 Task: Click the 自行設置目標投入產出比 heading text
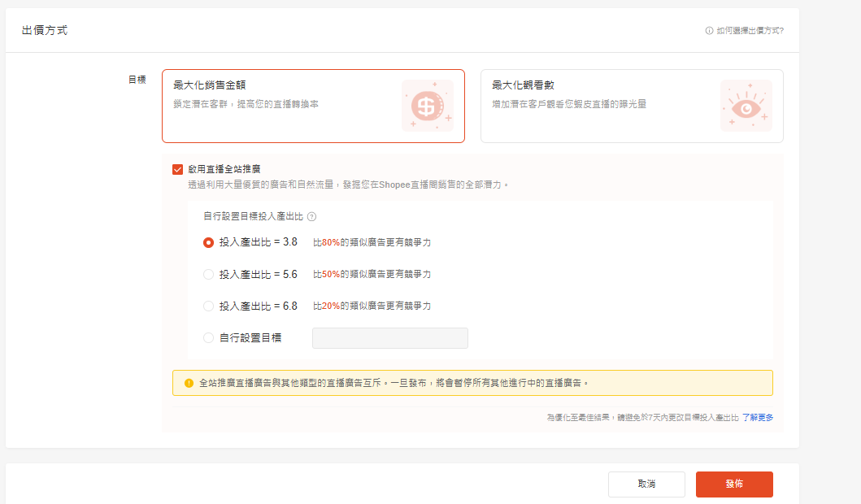(x=253, y=217)
